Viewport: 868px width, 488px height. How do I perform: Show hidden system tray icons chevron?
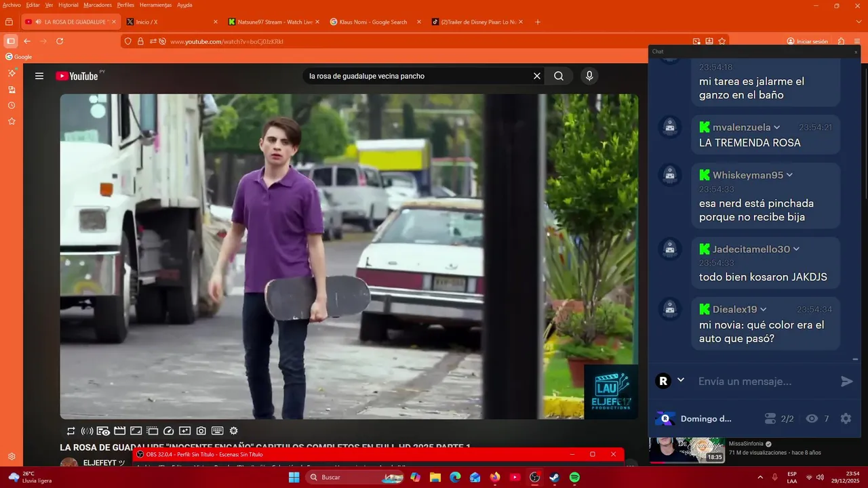[759, 477]
